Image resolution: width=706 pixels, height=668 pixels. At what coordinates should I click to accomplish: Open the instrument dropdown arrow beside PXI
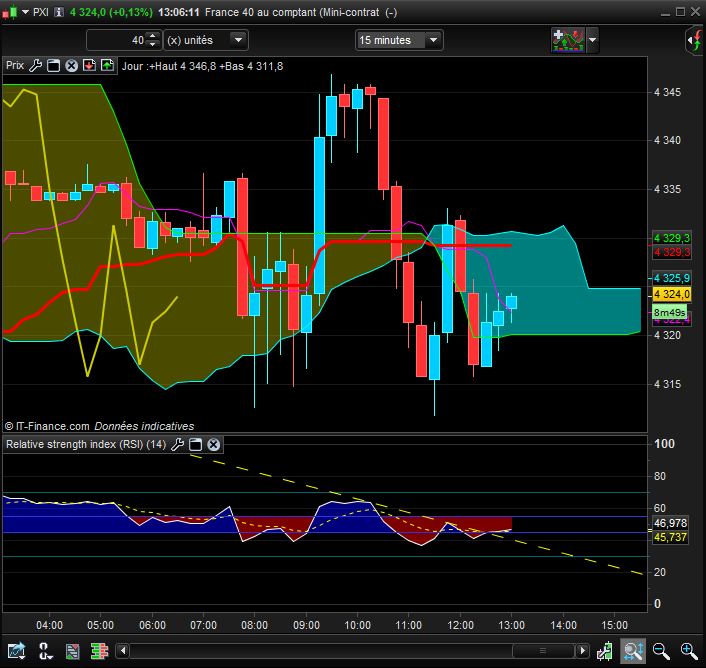pyautogui.click(x=25, y=12)
